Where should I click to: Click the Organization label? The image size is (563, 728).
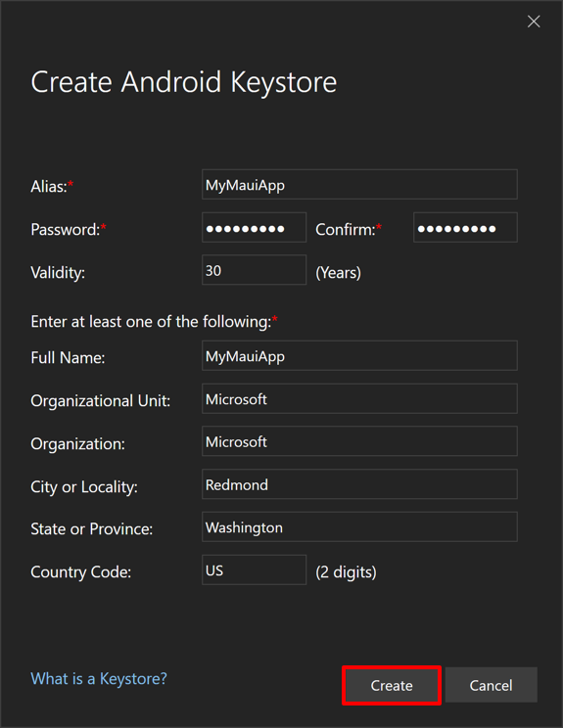pyautogui.click(x=77, y=444)
